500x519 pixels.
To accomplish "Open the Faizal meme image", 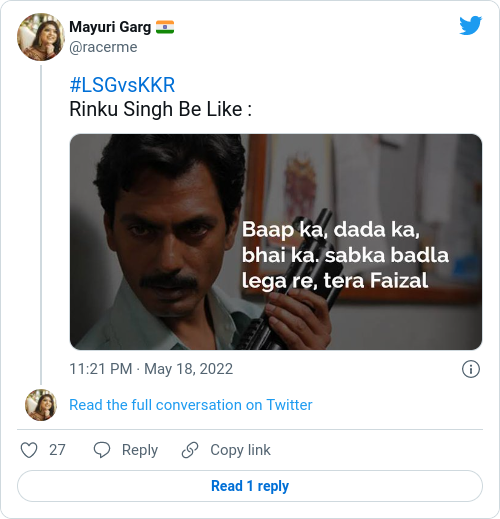I will 276,242.
